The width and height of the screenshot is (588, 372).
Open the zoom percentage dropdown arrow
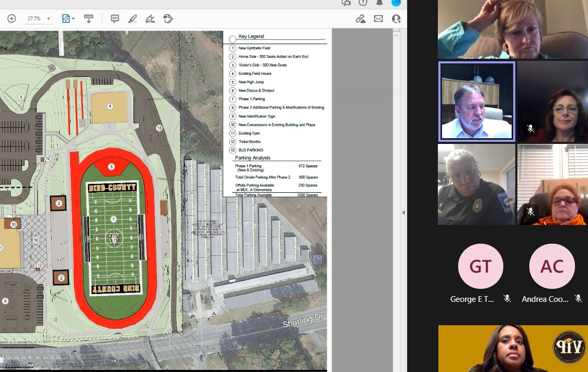click(48, 19)
